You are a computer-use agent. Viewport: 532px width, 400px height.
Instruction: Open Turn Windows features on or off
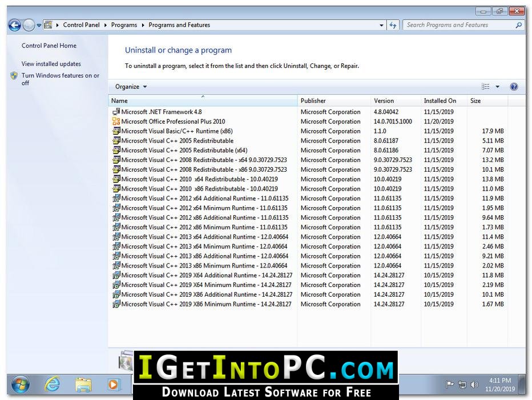click(x=61, y=79)
